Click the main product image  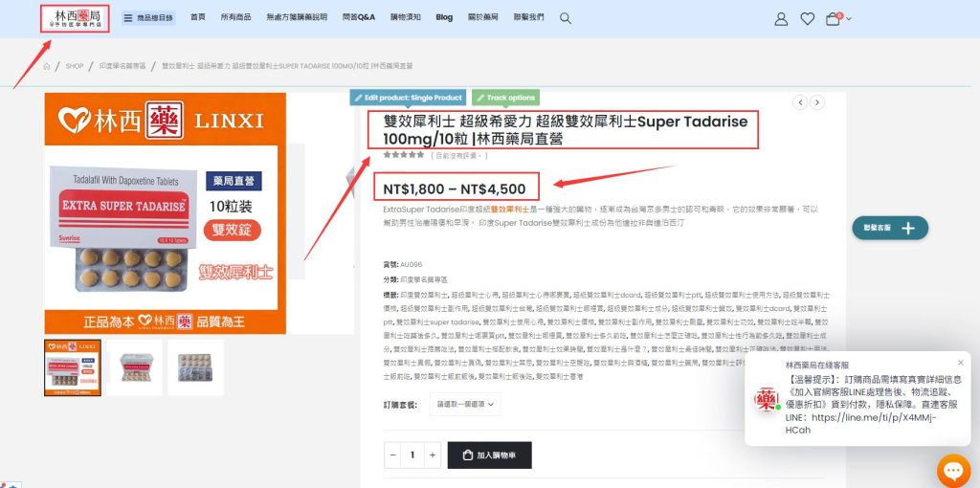tap(165, 213)
